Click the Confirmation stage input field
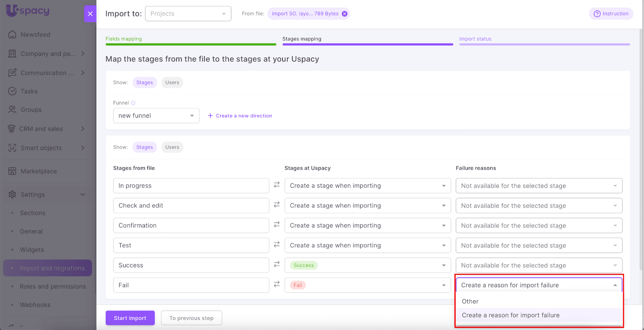The width and height of the screenshot is (644, 330). coord(191,225)
